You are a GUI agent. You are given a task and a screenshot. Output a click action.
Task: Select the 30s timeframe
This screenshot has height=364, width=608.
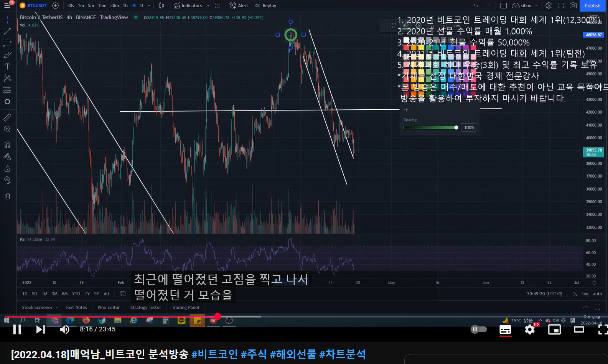(71, 5)
